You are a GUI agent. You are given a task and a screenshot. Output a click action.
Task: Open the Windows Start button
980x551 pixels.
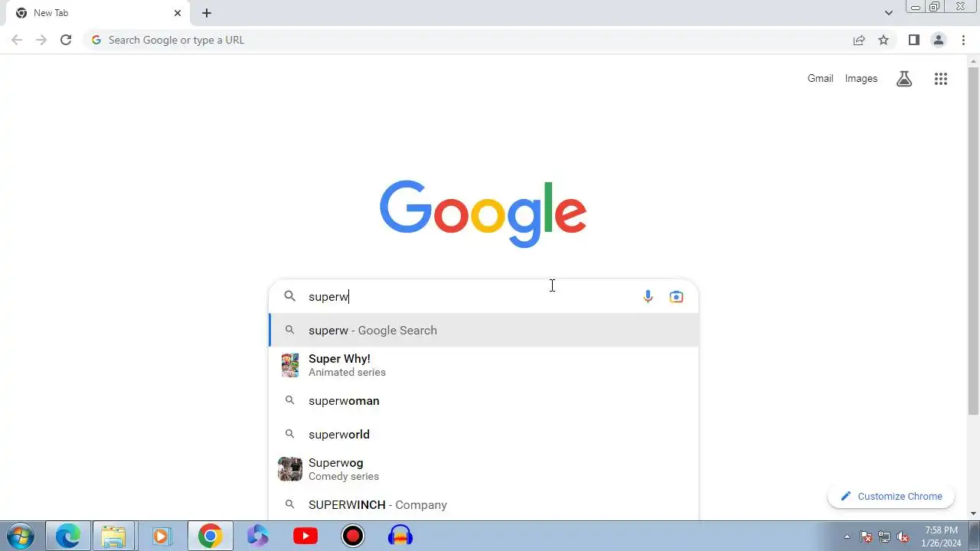point(21,536)
